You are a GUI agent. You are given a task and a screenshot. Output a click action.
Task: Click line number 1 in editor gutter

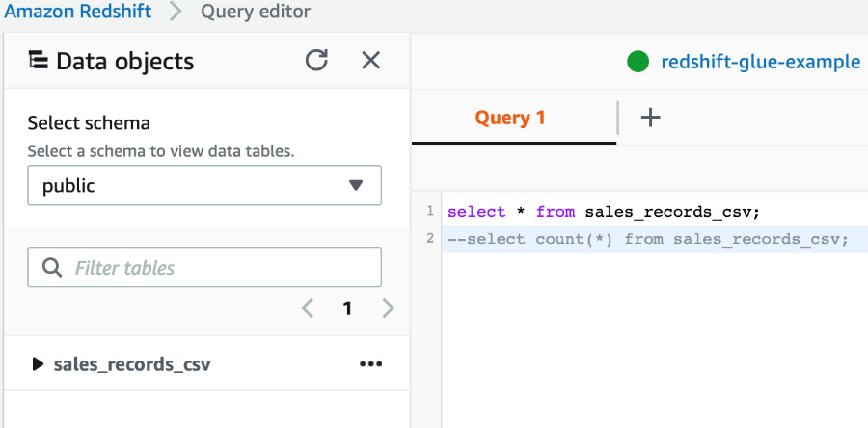[x=430, y=211]
